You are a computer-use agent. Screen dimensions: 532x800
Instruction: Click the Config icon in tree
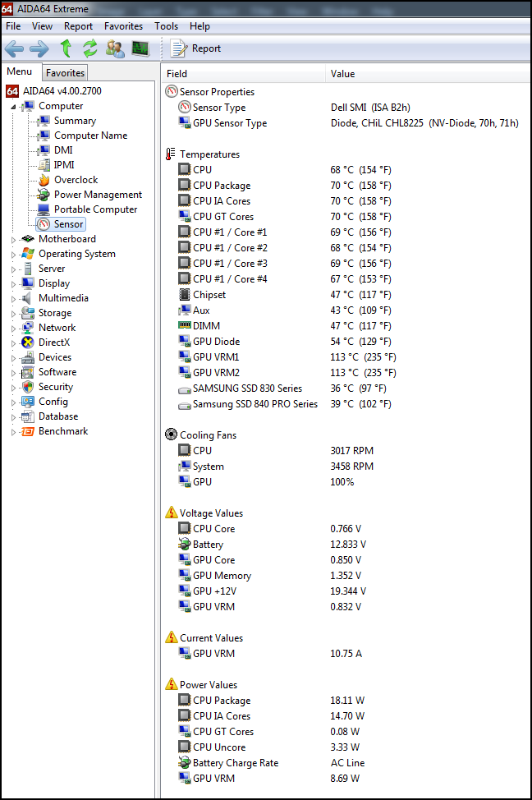point(28,402)
